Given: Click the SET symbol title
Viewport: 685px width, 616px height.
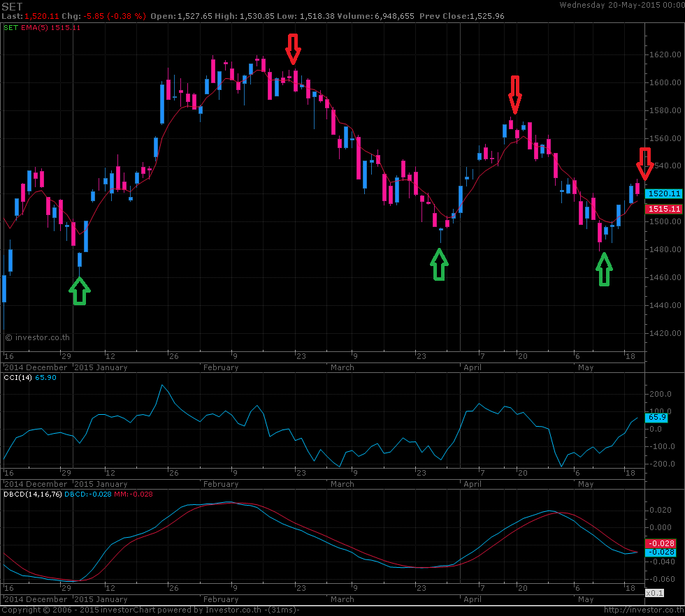Looking at the screenshot, I should 12,6.
